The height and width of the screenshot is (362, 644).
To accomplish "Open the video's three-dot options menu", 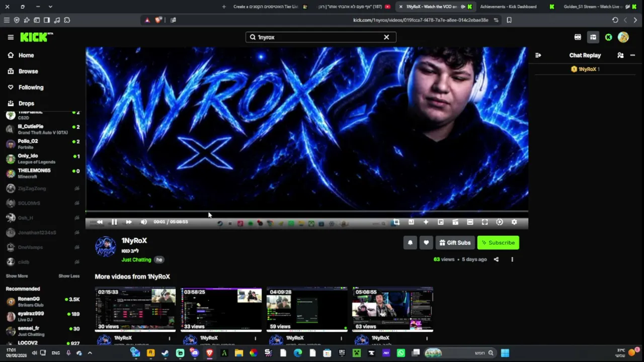I will pyautogui.click(x=512, y=259).
